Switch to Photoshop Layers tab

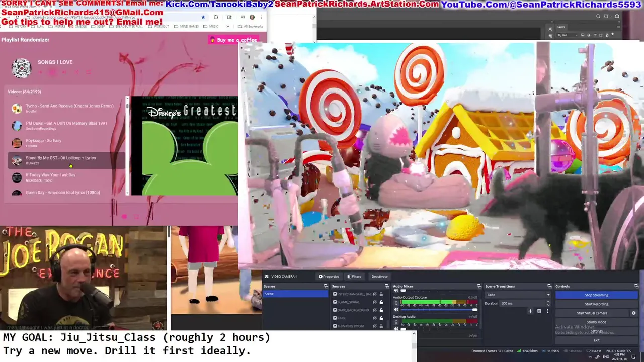561,27
